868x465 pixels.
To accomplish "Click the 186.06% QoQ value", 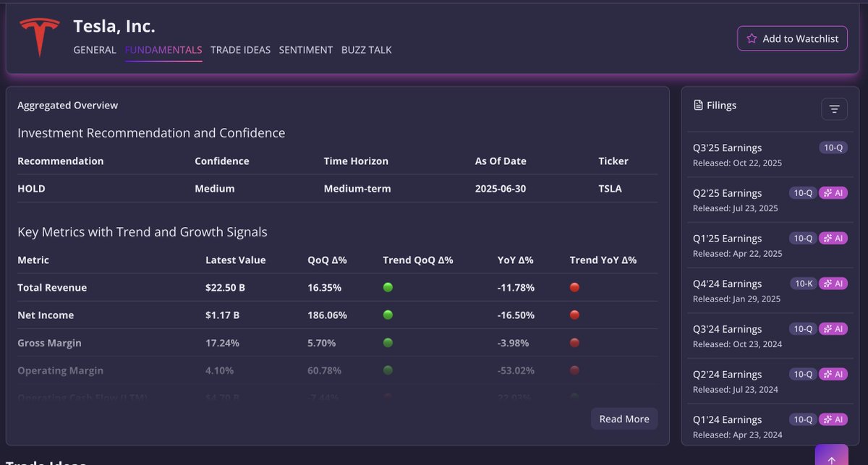I will tap(327, 315).
